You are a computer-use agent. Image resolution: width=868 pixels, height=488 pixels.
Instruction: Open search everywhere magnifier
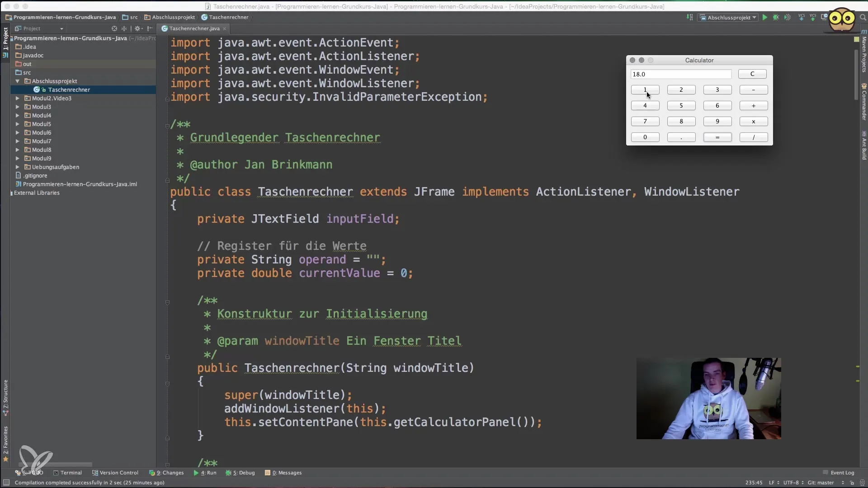point(863,18)
